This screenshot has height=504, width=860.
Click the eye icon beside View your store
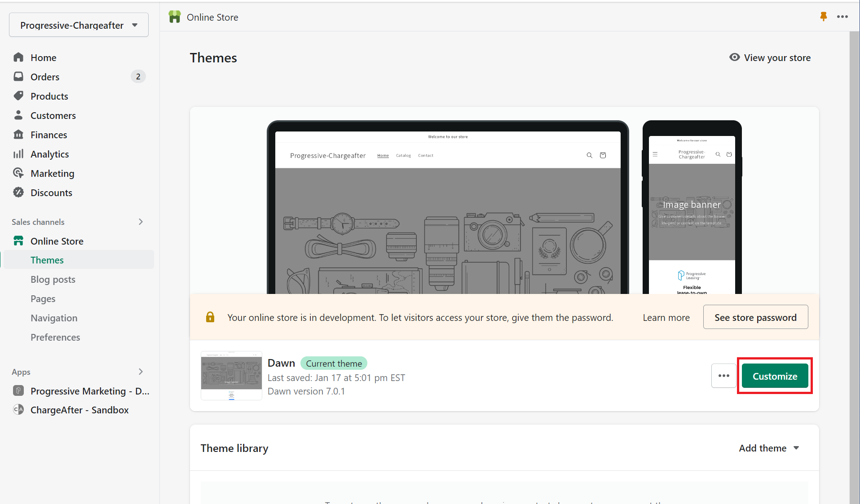coord(734,57)
